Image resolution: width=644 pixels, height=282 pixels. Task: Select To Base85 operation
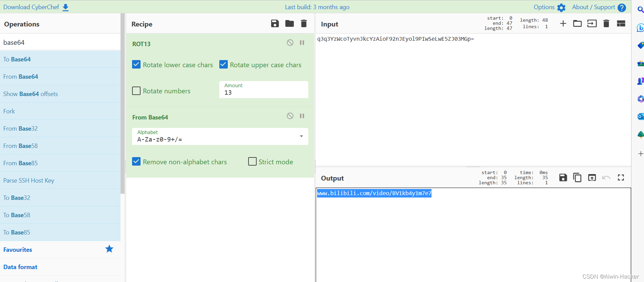click(x=60, y=232)
